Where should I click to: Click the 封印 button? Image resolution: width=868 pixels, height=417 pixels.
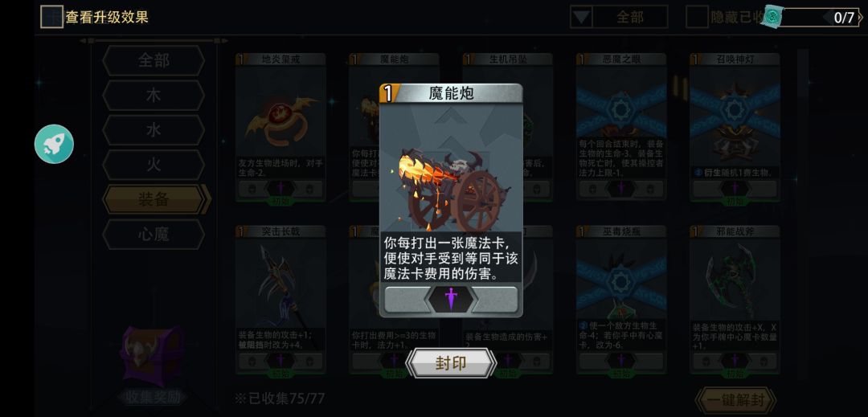pos(451,363)
